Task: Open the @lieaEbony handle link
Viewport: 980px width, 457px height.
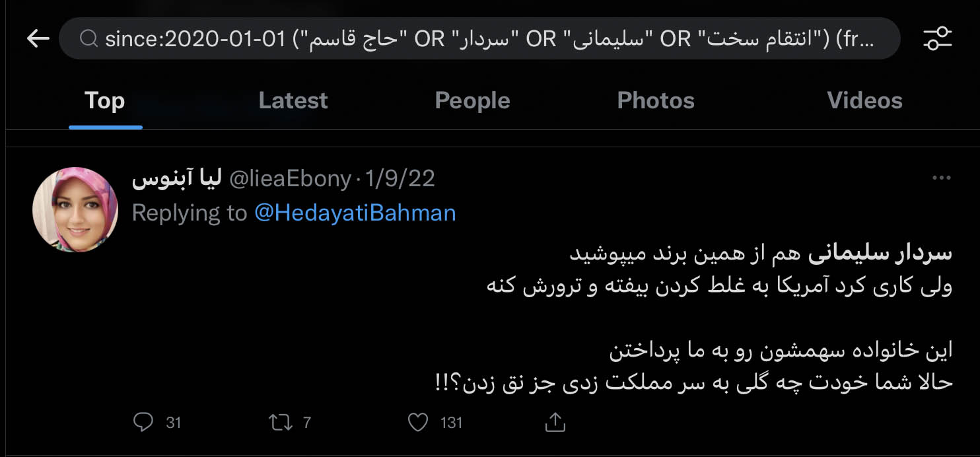Action: click(290, 179)
